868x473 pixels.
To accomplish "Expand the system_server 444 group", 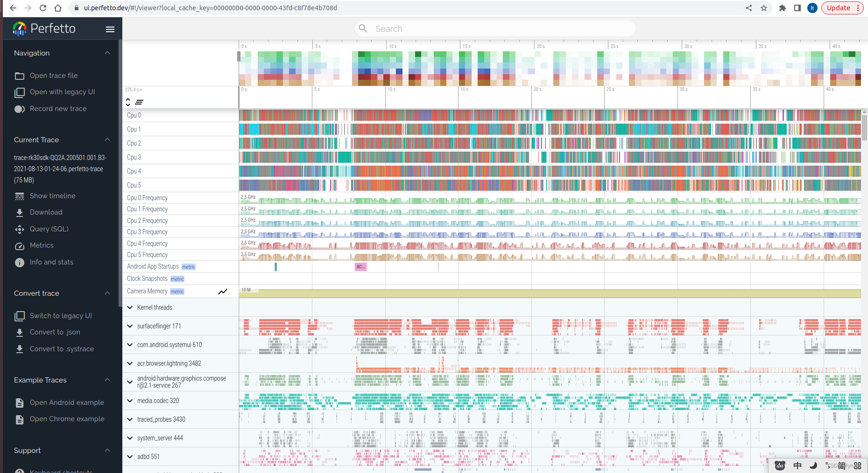I will click(130, 438).
